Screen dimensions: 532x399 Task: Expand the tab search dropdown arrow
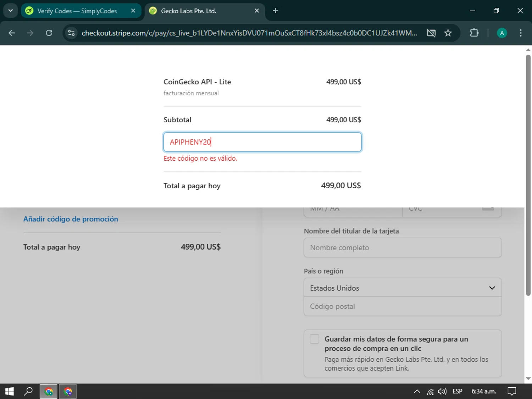coord(10,11)
